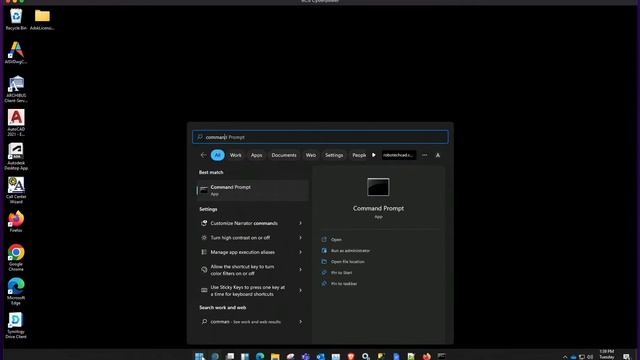Open the three-dots options menu

(x=424, y=155)
